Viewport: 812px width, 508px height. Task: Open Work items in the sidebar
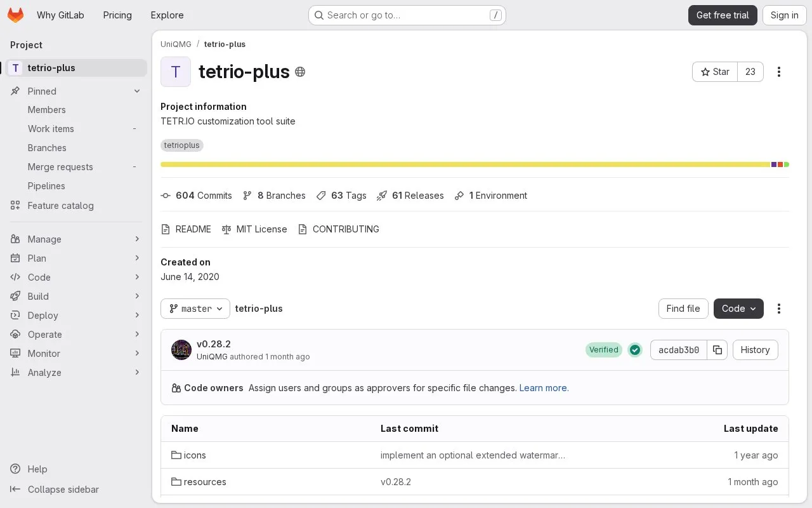coord(76,129)
